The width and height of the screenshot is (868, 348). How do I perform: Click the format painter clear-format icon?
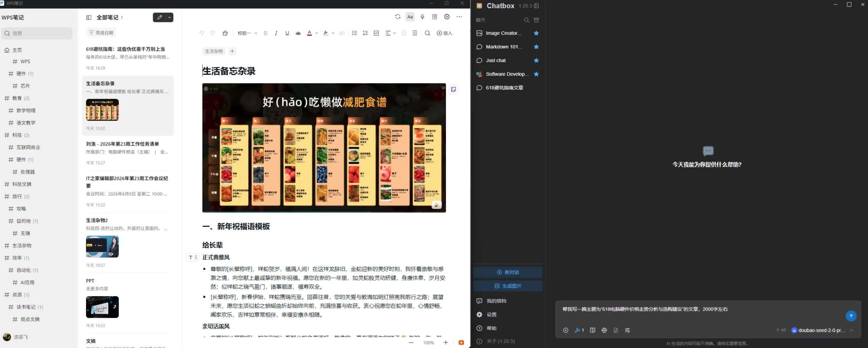click(x=225, y=33)
